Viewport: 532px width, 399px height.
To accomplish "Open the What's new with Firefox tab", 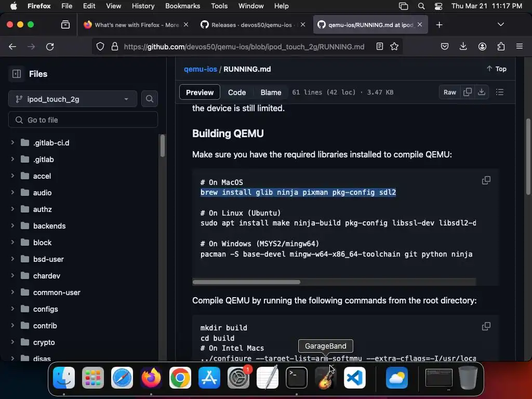I will click(x=137, y=25).
